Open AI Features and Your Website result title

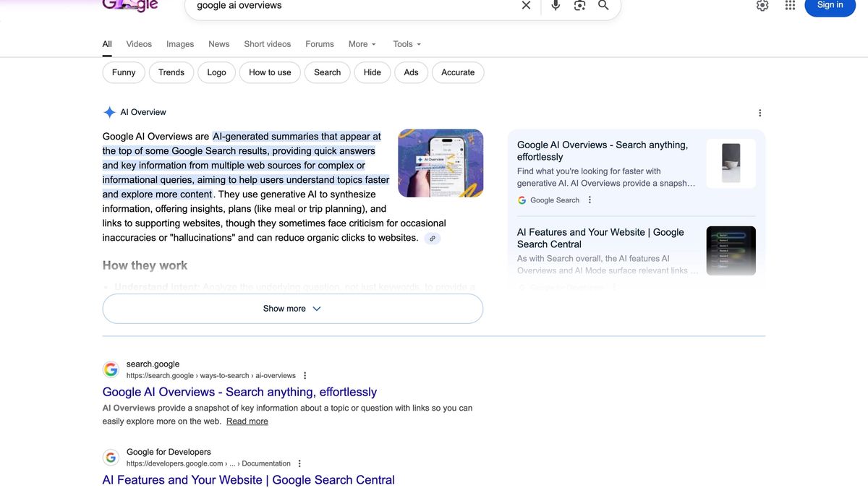point(249,480)
